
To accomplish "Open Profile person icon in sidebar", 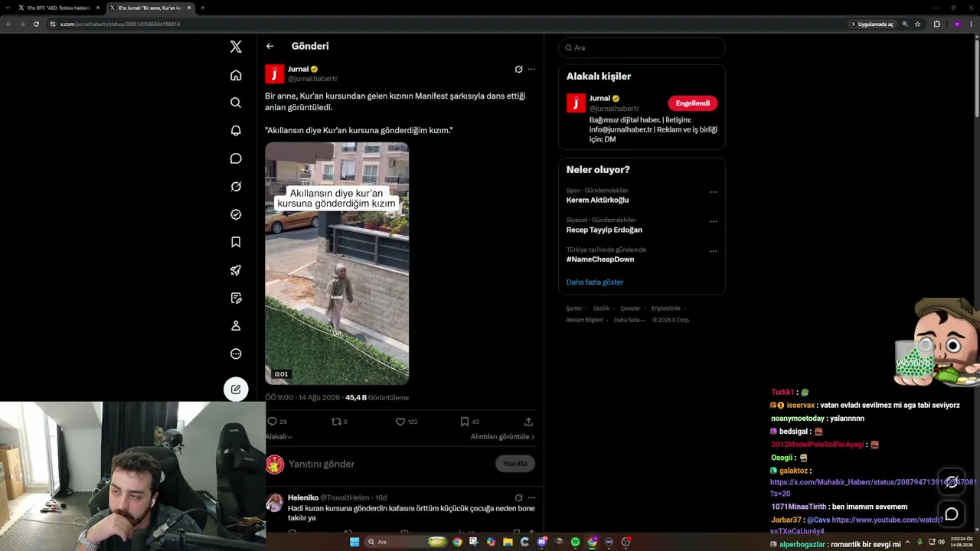I will click(x=236, y=326).
